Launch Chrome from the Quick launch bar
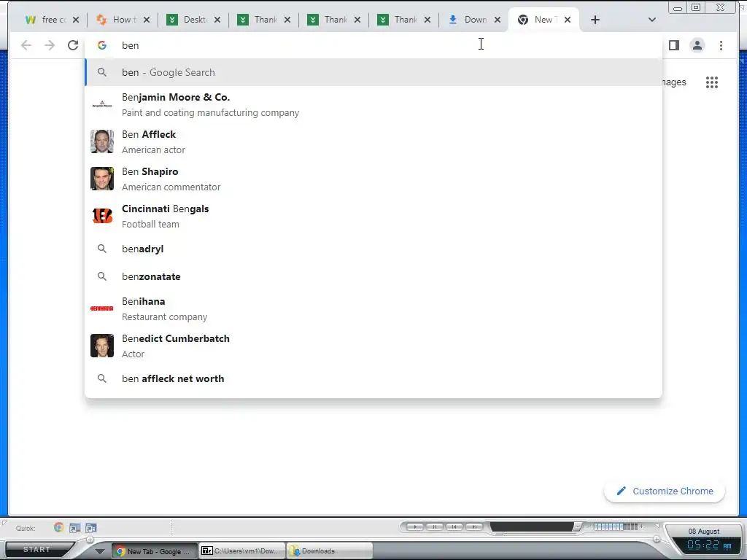747x560 pixels. [58, 527]
